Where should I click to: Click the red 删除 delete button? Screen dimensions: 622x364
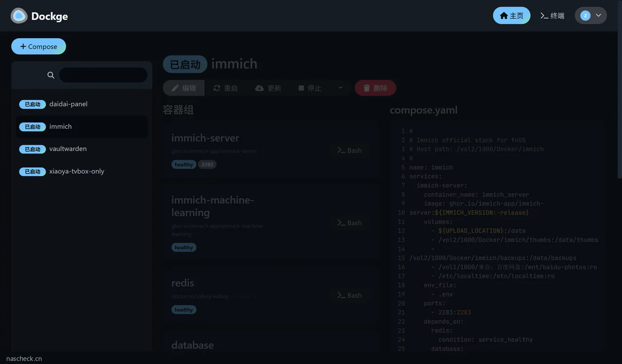[x=375, y=88]
